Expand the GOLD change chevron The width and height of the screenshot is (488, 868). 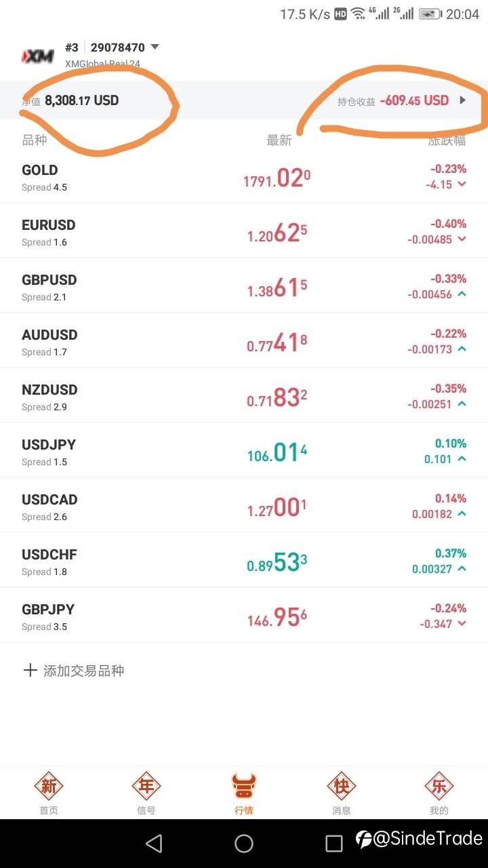pyautogui.click(x=462, y=184)
